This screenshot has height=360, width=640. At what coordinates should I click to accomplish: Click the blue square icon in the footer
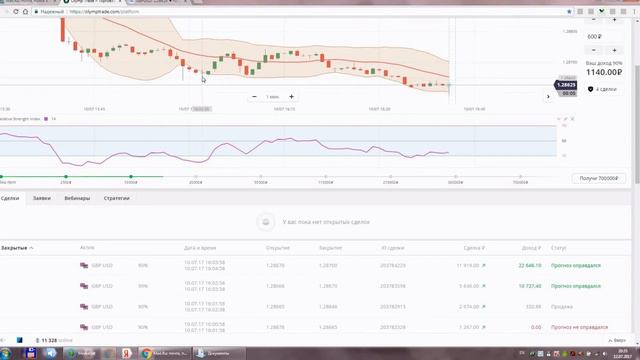tap(20, 340)
